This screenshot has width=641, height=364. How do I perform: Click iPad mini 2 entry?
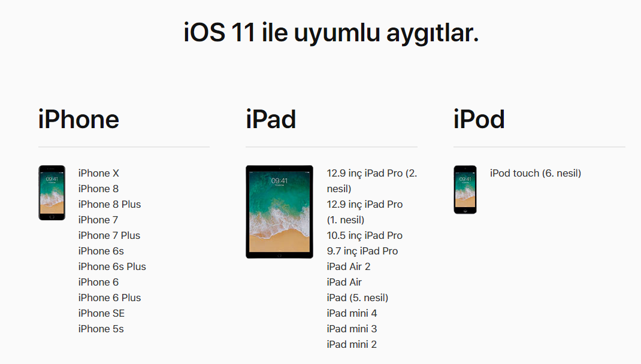click(352, 344)
